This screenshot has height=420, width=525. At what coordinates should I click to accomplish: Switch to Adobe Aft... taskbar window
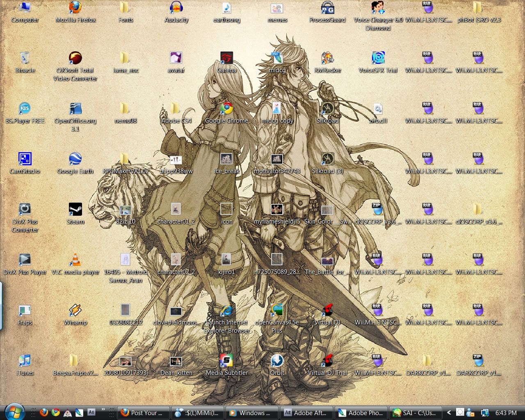(306, 413)
